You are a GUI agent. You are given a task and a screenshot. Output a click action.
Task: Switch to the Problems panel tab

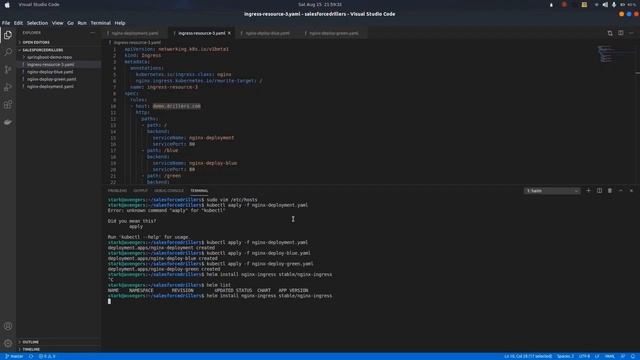click(118, 191)
